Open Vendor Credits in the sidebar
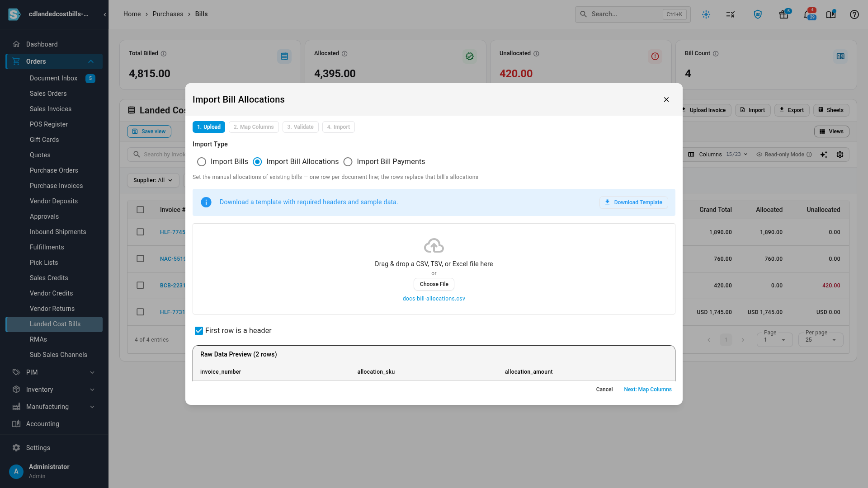The height and width of the screenshot is (488, 868). pyautogui.click(x=51, y=293)
